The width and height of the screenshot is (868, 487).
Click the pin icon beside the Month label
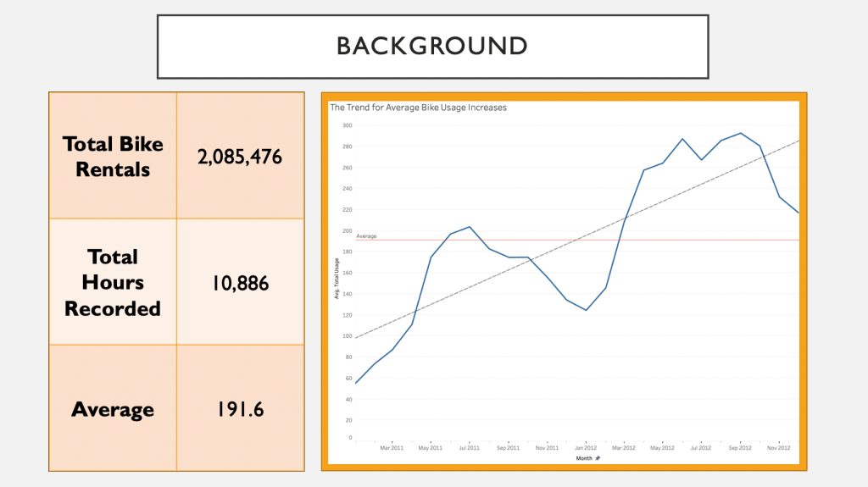(598, 458)
